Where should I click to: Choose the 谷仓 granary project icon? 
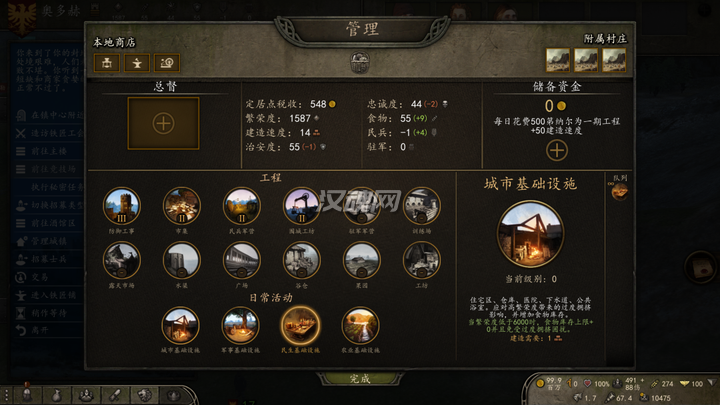(x=302, y=260)
